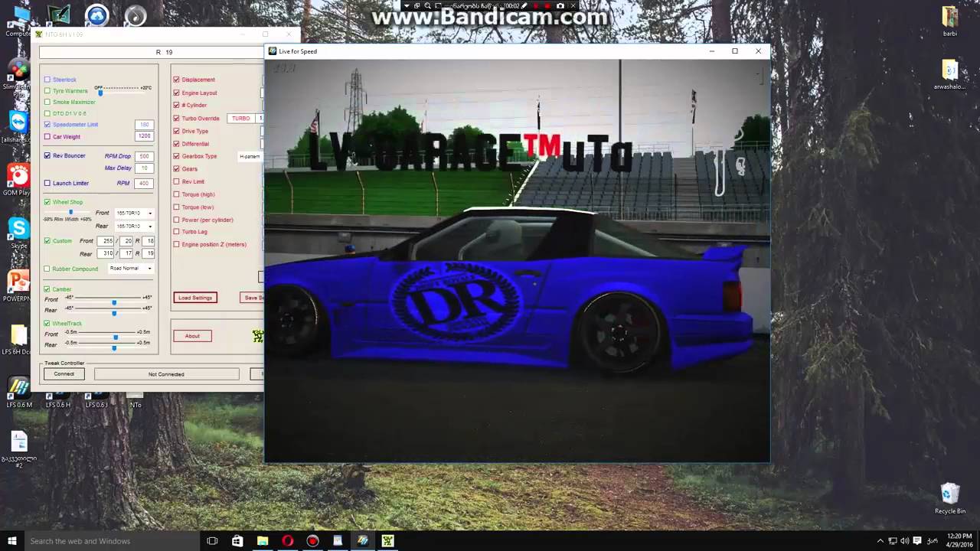980x551 pixels.
Task: Show hidden tray icons chevron
Action: (x=880, y=541)
